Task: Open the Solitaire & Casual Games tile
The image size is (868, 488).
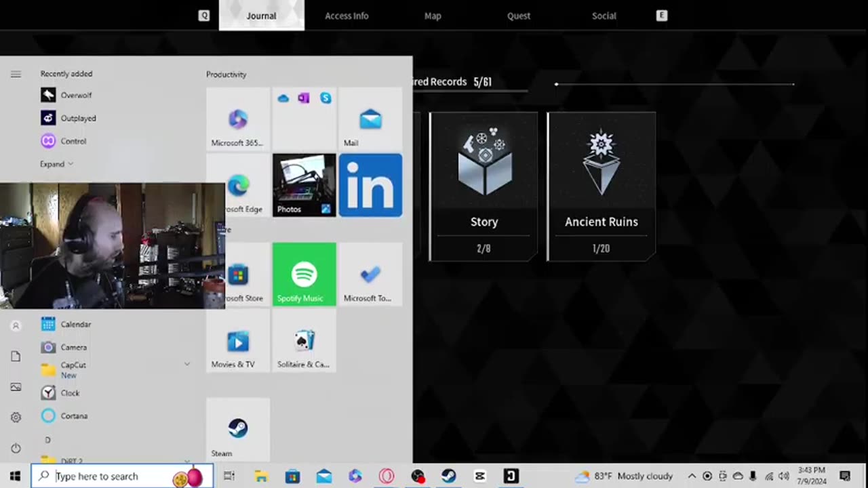Action: coord(304,340)
